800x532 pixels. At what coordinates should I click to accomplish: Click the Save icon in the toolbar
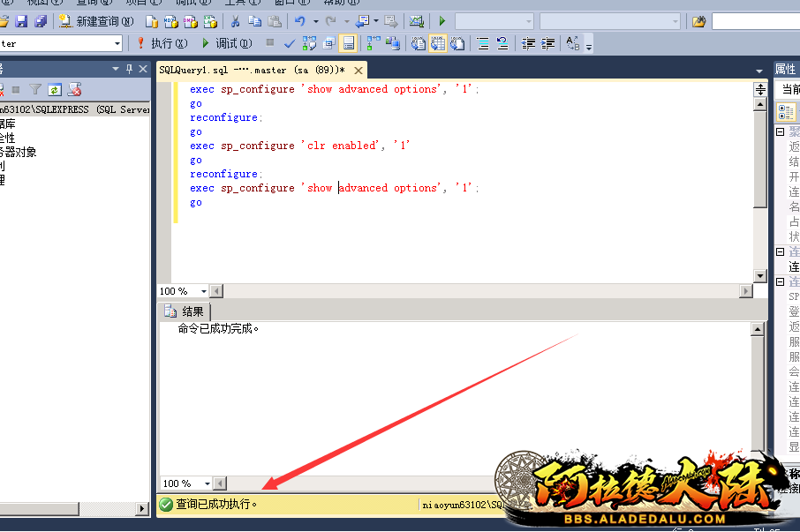tap(21, 21)
